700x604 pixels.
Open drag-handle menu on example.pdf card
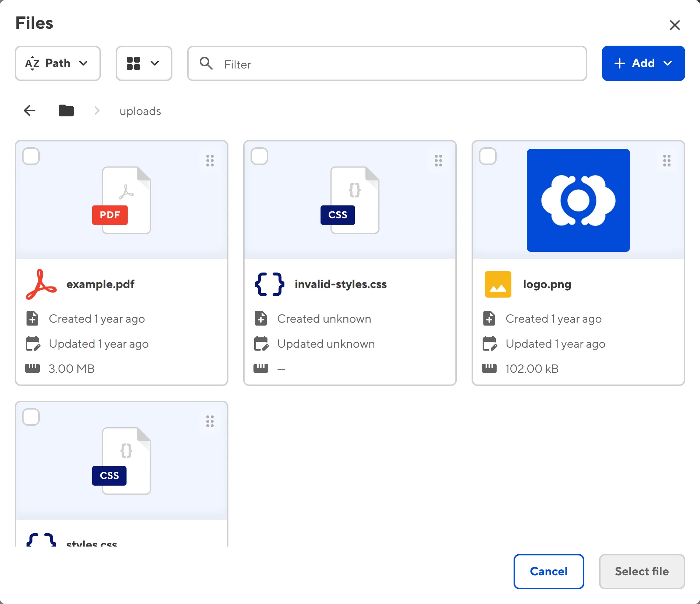pyautogui.click(x=210, y=161)
